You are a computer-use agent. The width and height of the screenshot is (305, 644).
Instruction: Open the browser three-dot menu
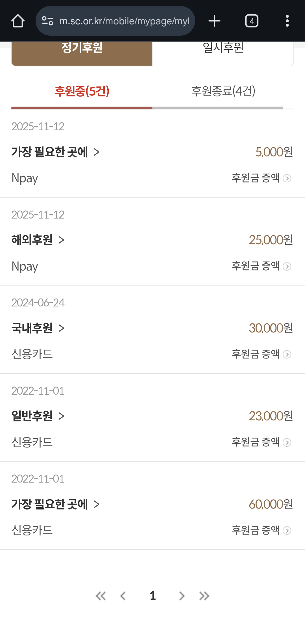point(287,21)
